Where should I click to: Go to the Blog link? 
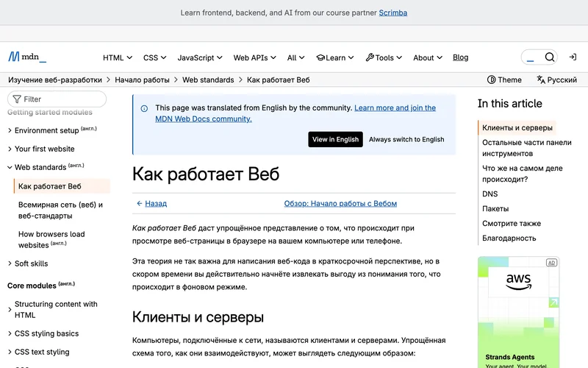[461, 57]
